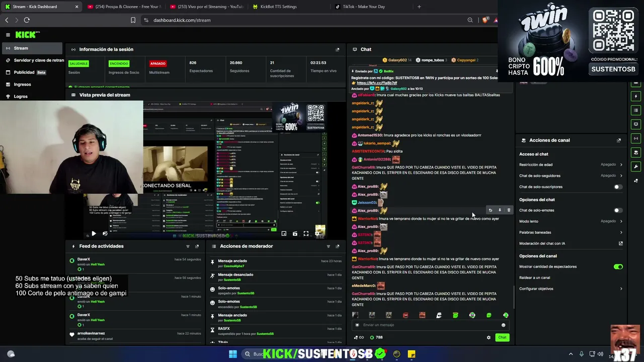Toggle the chat widget in side rail
The width and height of the screenshot is (644, 362).
636,124
